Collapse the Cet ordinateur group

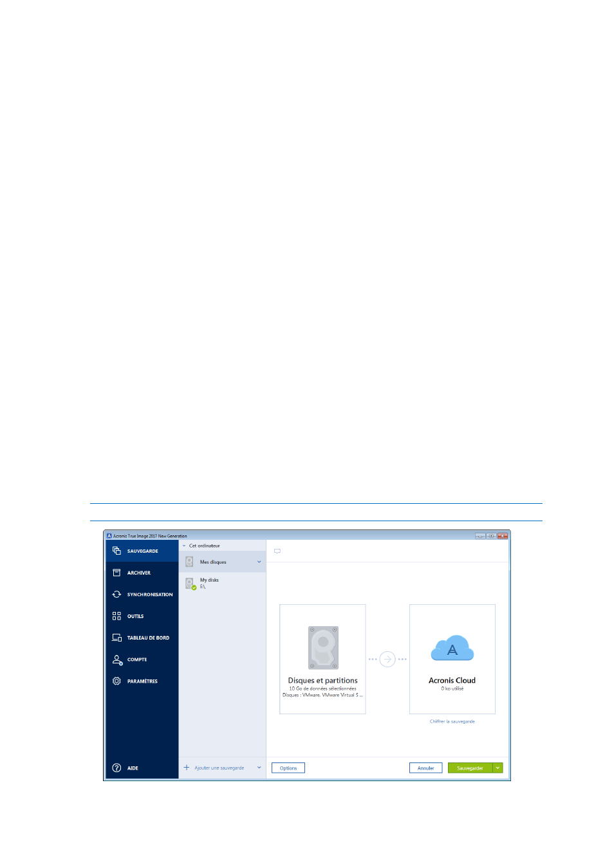pyautogui.click(x=184, y=546)
